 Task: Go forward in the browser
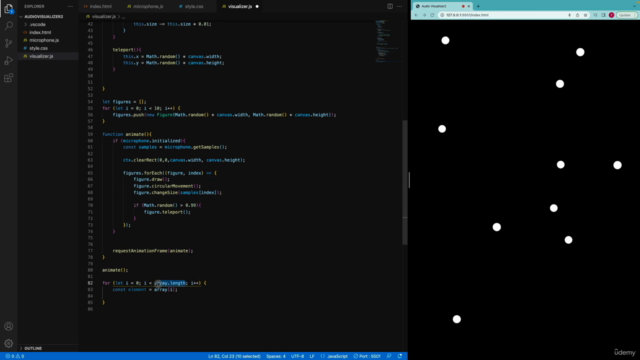point(424,15)
